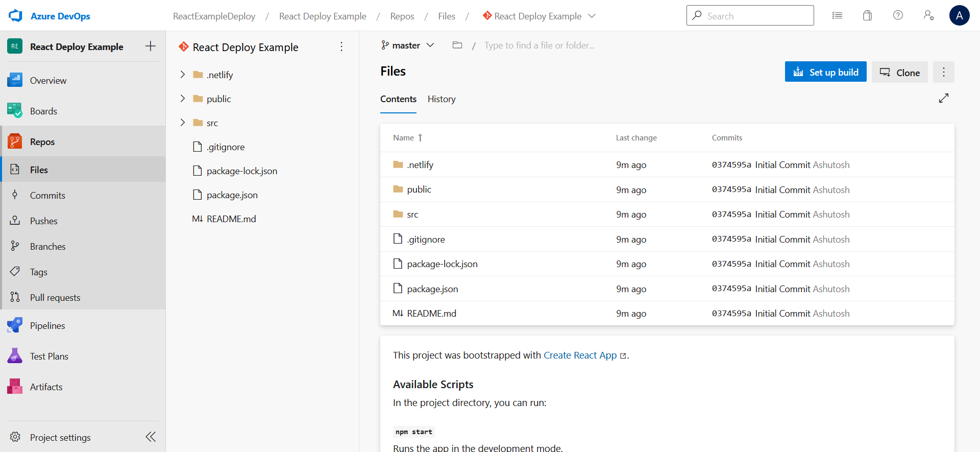
Task: Open the Test Plans hub icon
Action: [x=15, y=356]
